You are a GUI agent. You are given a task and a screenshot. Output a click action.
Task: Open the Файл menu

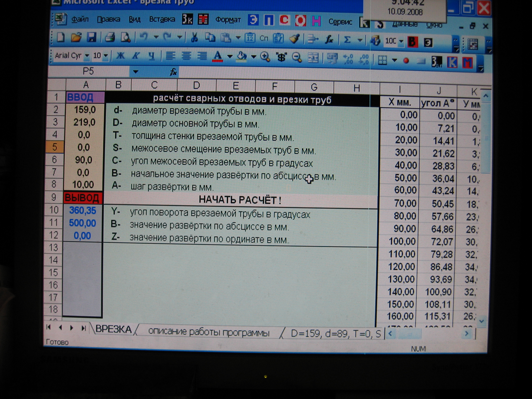tap(80, 19)
